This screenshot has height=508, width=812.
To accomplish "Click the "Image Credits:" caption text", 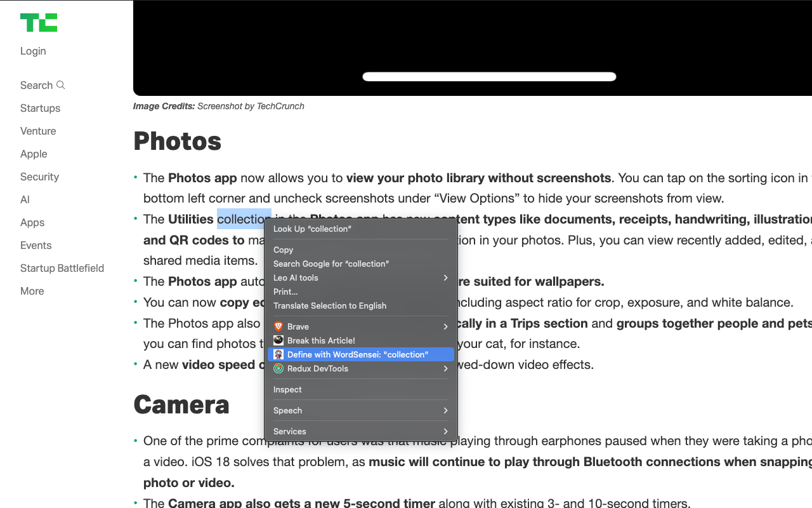I will [x=164, y=106].
